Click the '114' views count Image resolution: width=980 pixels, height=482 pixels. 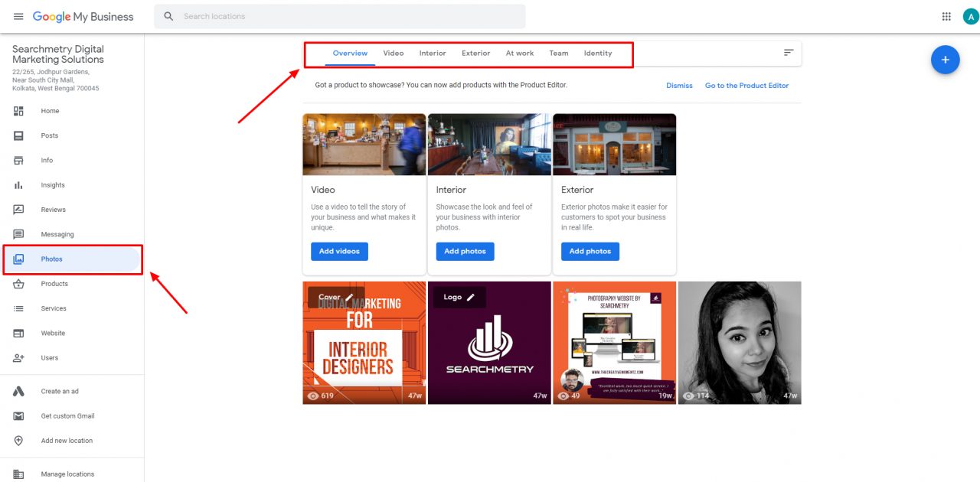click(703, 396)
